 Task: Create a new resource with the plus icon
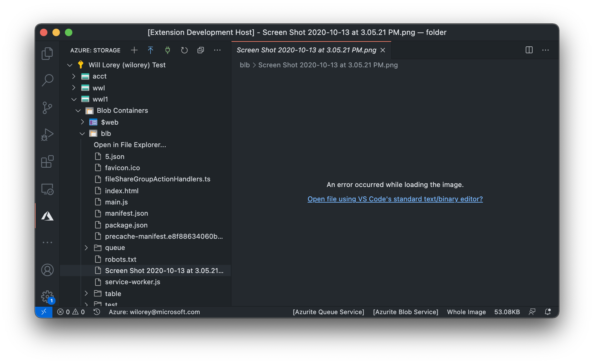[134, 50]
